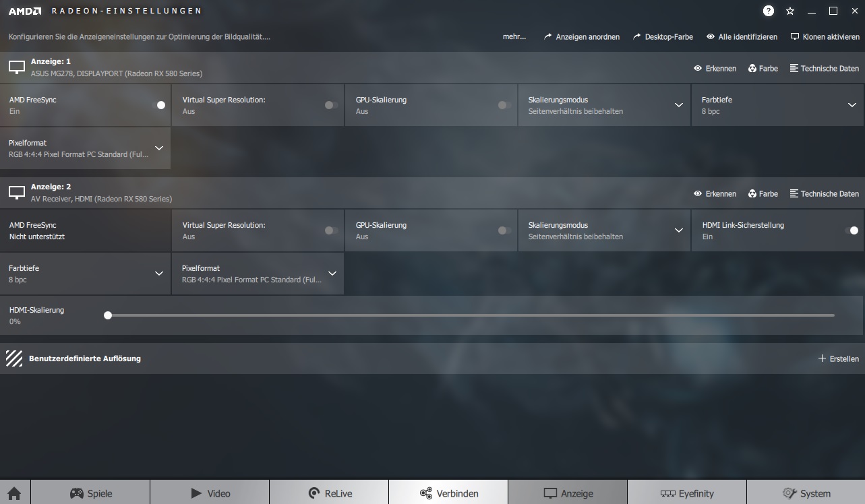
Task: Open Desktop-Farbe settings
Action: pos(663,37)
